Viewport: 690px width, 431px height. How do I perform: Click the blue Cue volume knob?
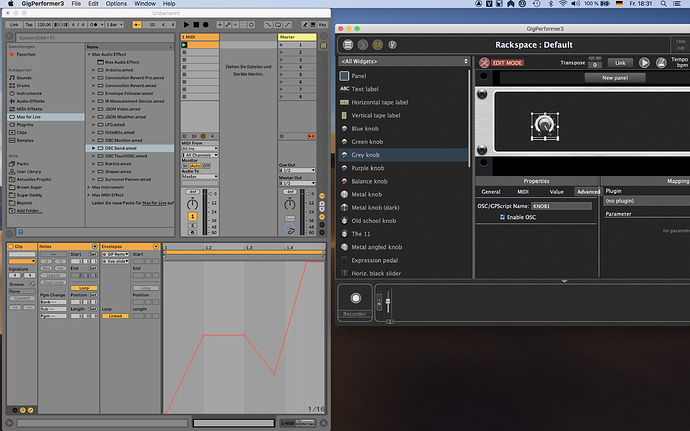point(290,228)
